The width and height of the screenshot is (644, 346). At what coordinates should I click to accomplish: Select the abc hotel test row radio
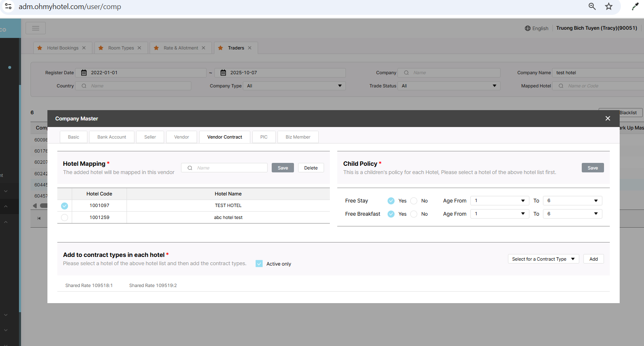[x=64, y=217]
